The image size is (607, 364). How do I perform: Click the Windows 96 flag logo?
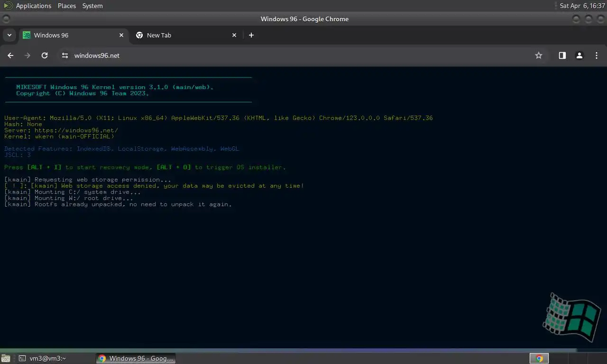click(571, 317)
